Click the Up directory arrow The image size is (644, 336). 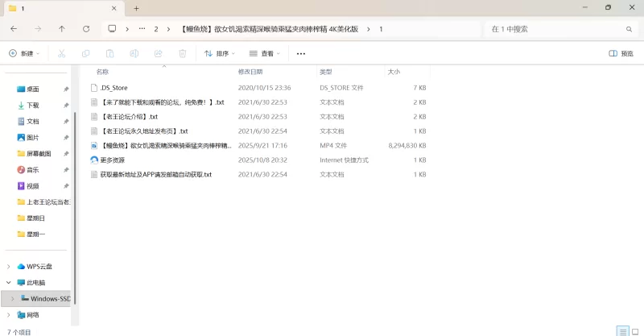click(x=62, y=28)
